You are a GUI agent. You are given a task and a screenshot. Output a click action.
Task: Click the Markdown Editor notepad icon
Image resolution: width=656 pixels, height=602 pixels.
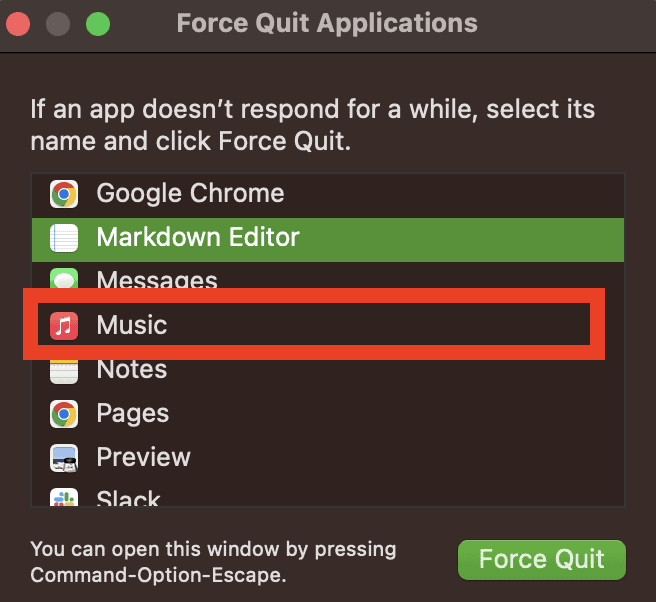coord(64,238)
